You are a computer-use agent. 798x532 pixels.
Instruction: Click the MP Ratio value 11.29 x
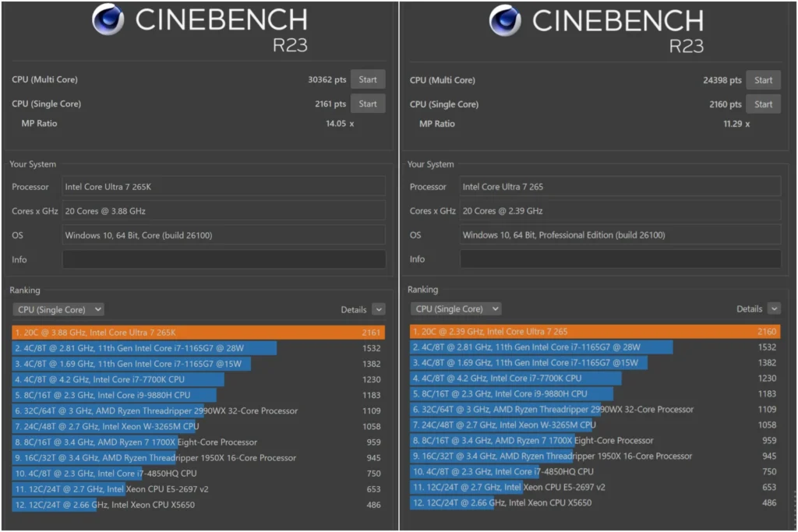[x=736, y=124]
